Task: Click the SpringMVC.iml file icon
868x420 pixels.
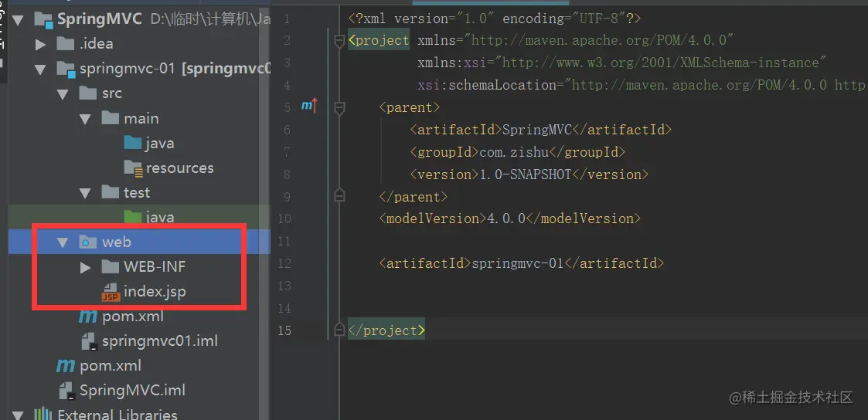Action: (x=67, y=390)
